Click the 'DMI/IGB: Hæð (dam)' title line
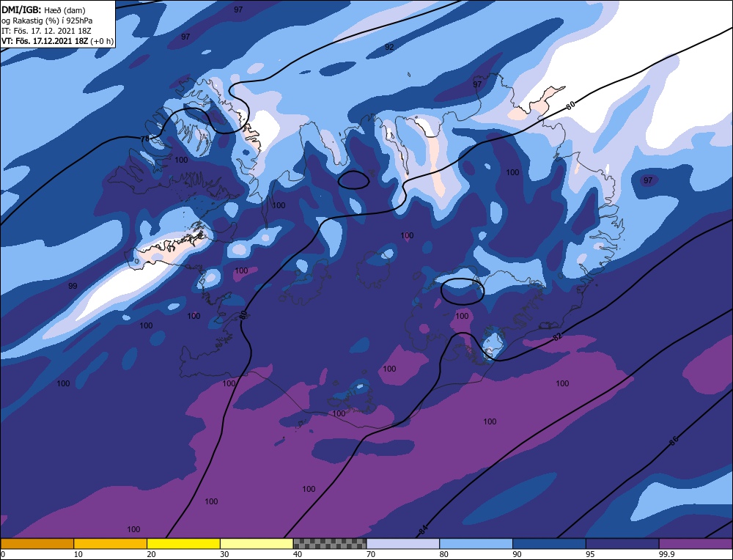733x560 pixels. click(43, 10)
